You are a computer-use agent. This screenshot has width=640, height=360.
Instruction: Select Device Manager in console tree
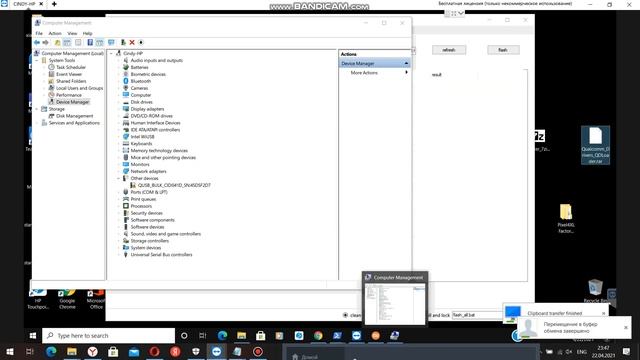coord(72,102)
